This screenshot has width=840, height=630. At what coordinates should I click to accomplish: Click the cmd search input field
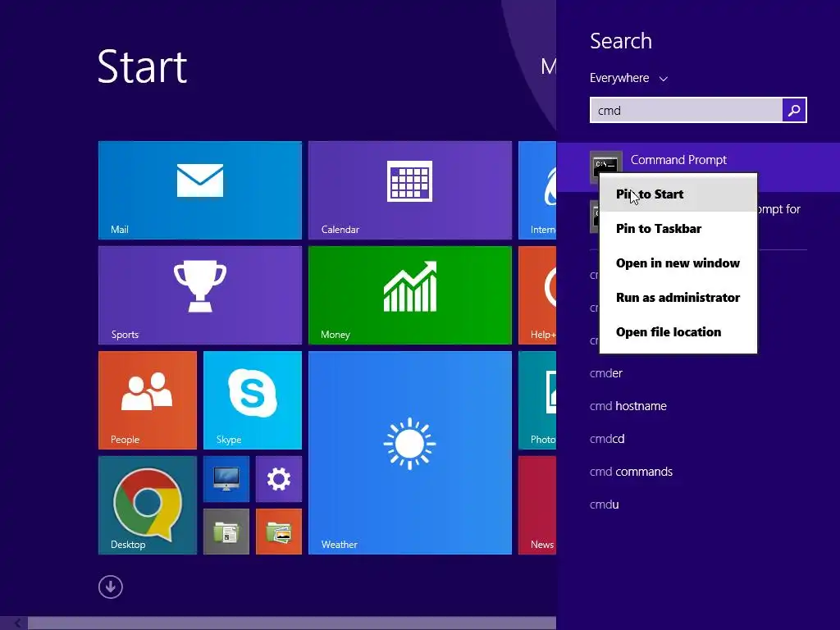(x=687, y=111)
